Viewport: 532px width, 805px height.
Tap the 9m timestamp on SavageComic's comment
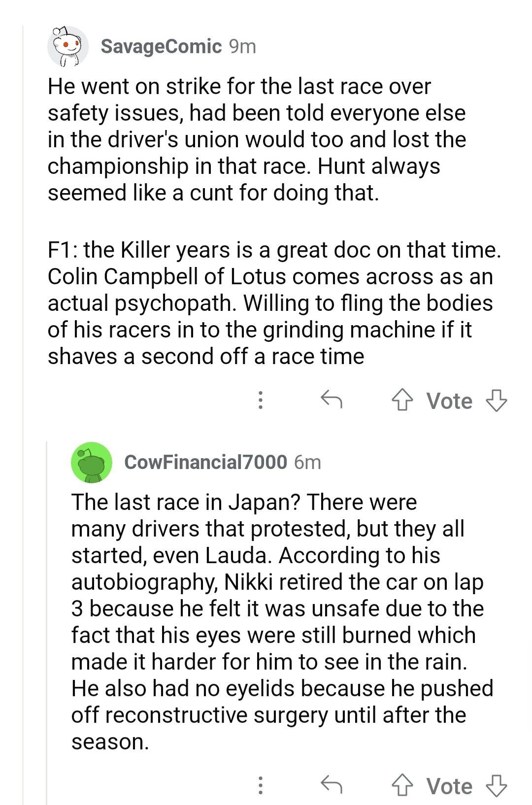pyautogui.click(x=243, y=46)
